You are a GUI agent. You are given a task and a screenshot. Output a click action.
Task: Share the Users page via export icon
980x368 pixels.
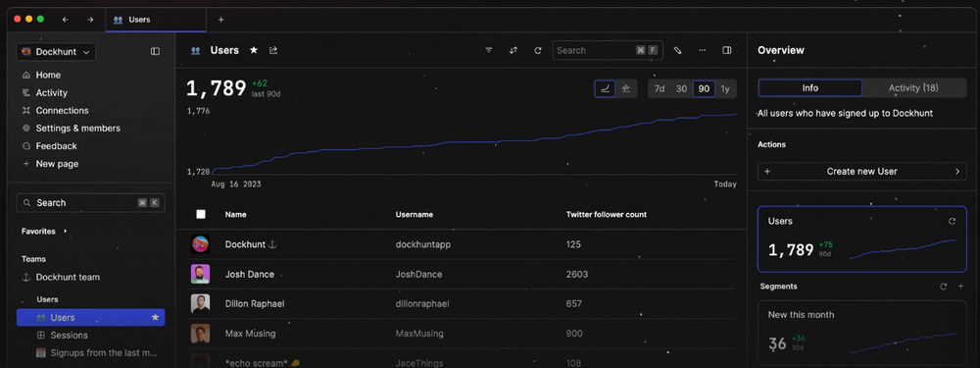pyautogui.click(x=273, y=50)
